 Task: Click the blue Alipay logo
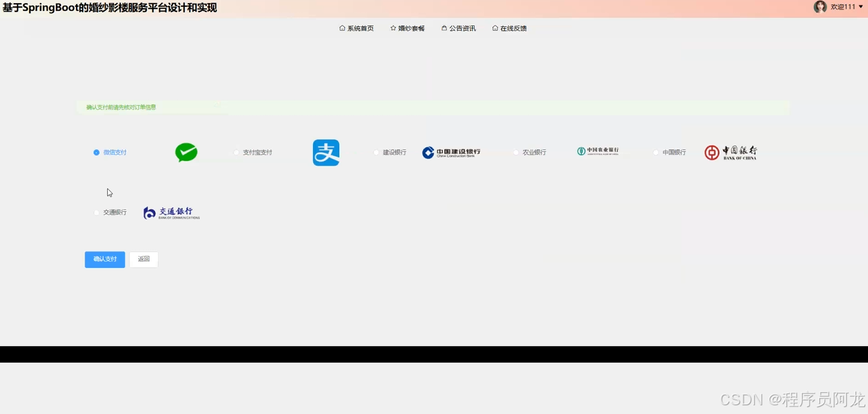click(x=326, y=153)
